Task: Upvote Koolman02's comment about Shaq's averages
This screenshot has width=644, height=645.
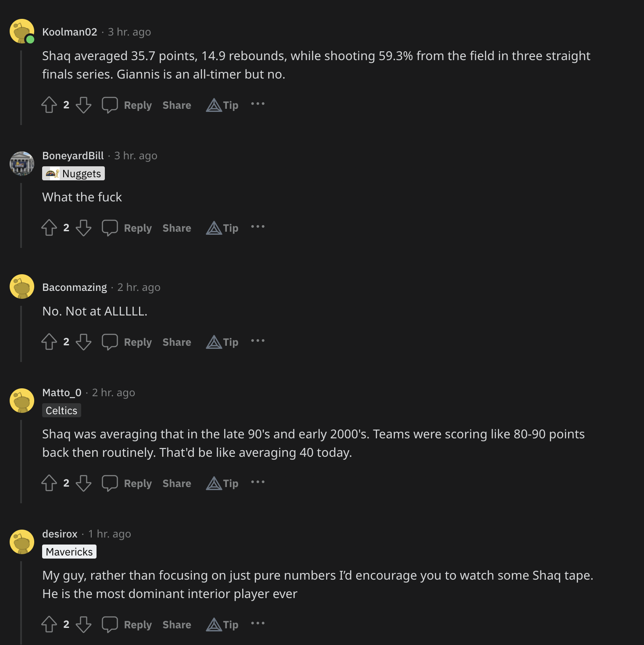Action: (49, 105)
